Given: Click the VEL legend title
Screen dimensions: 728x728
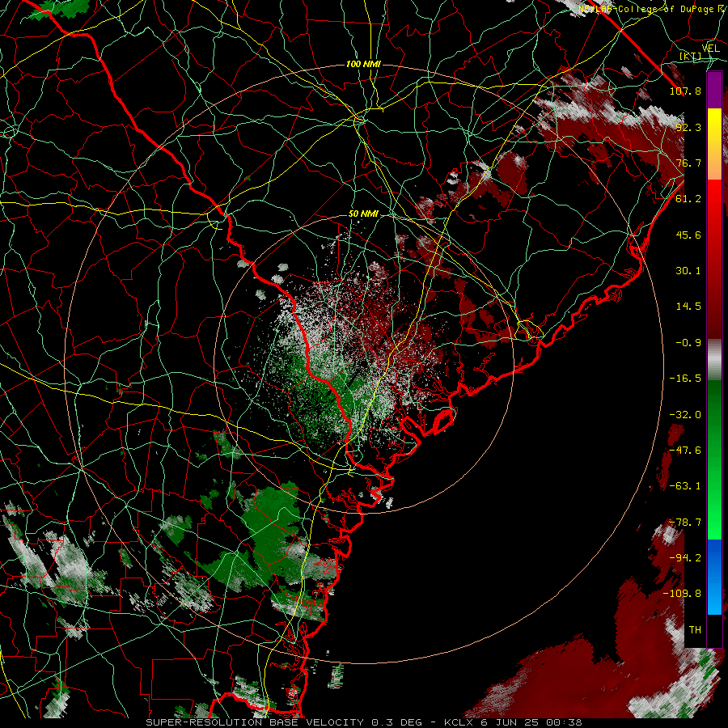Looking at the screenshot, I should (x=711, y=49).
